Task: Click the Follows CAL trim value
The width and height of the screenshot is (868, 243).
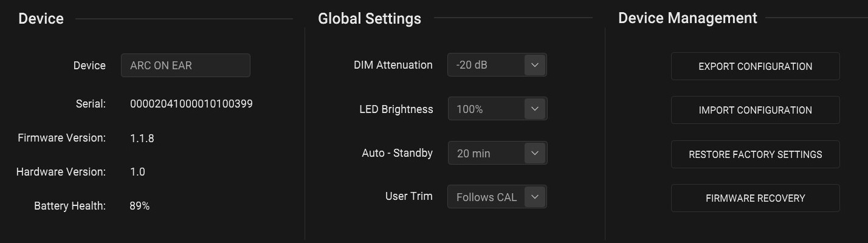Action: pos(486,197)
